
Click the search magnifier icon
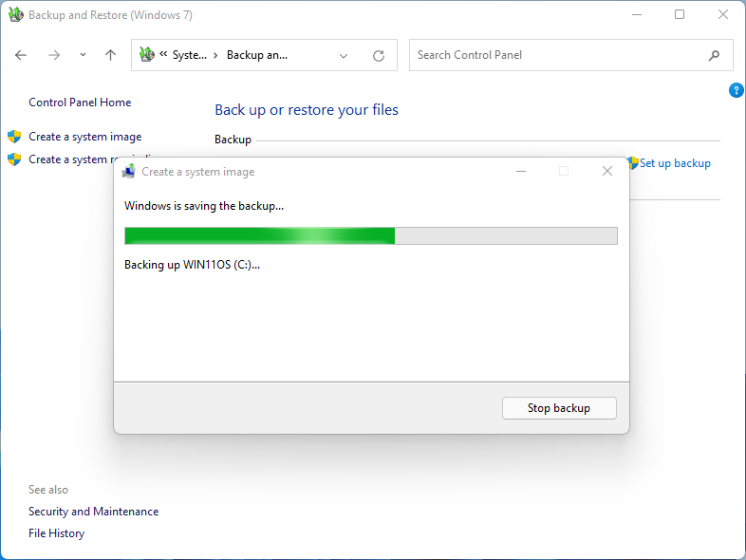click(714, 55)
